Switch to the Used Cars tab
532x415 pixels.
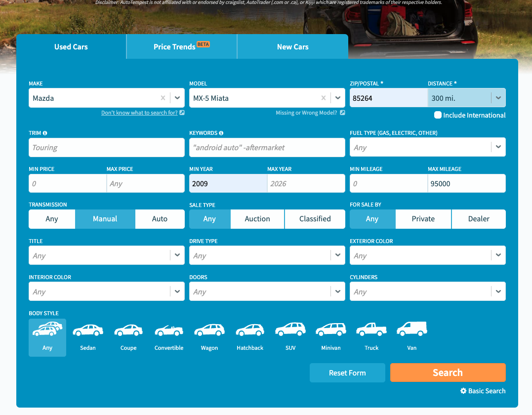pyautogui.click(x=71, y=47)
